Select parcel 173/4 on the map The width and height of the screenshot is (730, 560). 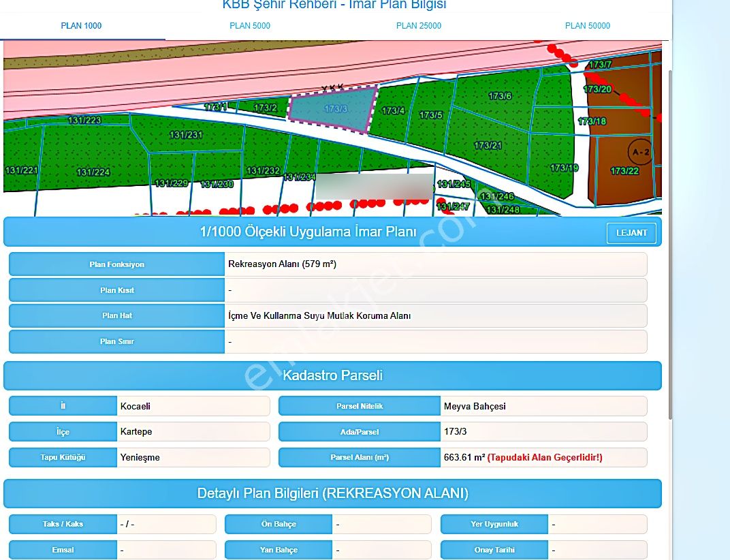tap(393, 110)
